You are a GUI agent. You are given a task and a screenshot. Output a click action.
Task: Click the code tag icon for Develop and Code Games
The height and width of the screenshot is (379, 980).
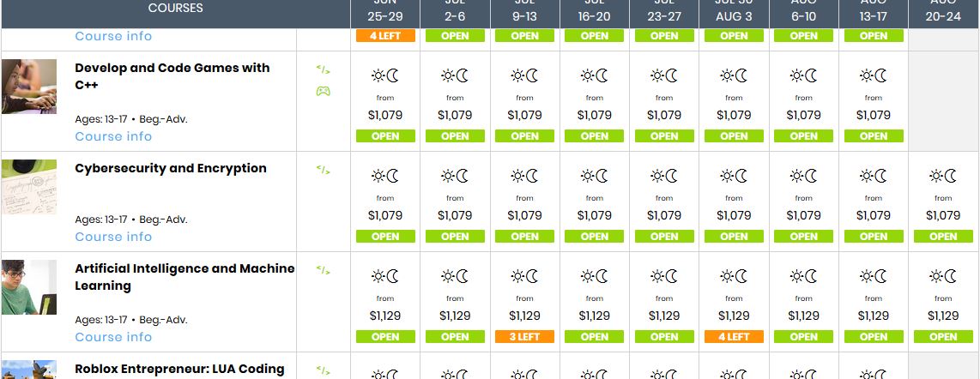click(x=323, y=69)
